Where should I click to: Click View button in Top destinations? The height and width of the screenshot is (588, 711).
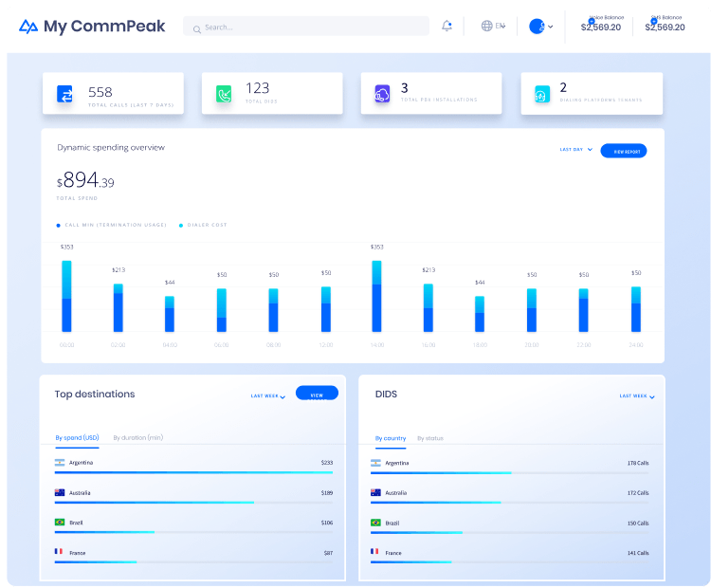[x=317, y=393]
